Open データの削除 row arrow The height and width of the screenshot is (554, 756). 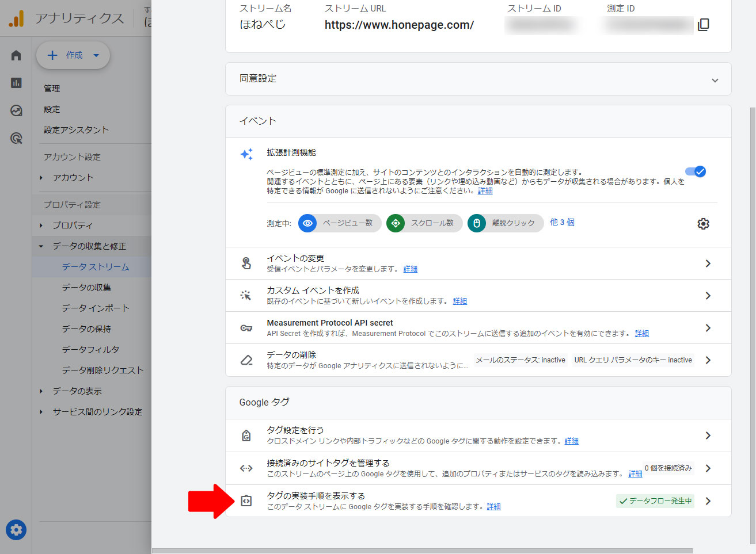[708, 360]
